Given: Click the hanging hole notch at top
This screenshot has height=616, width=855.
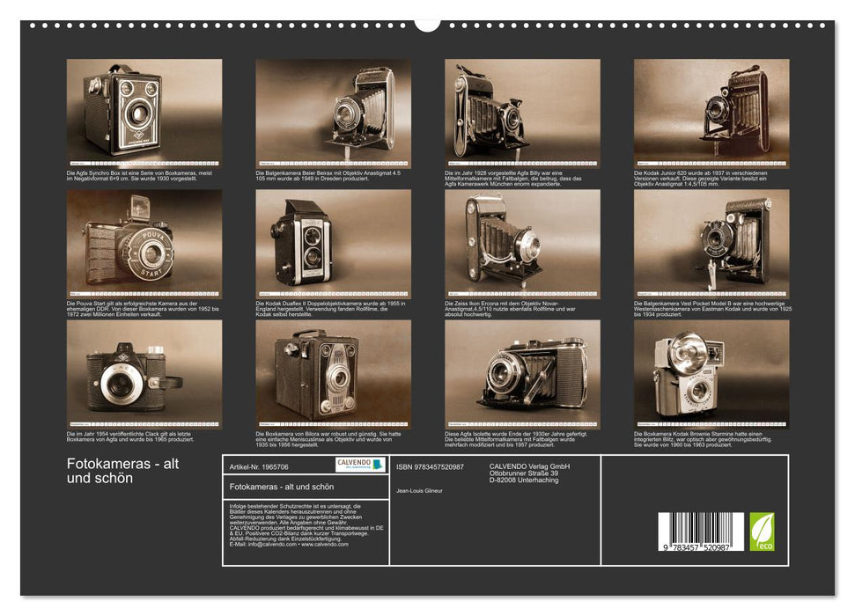Looking at the screenshot, I should pyautogui.click(x=427, y=24).
